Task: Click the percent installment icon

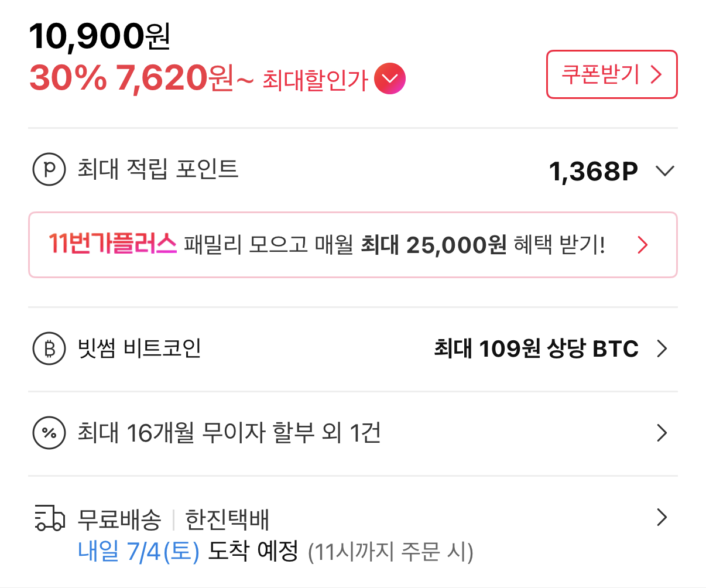Action: (x=49, y=433)
